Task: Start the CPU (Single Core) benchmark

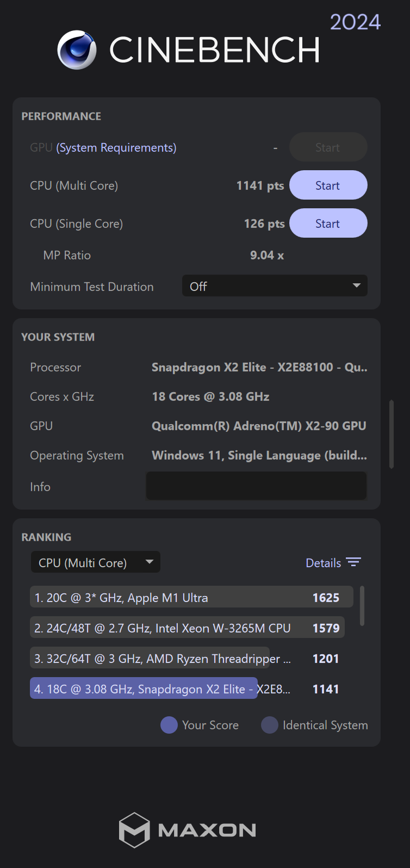Action: pos(328,224)
